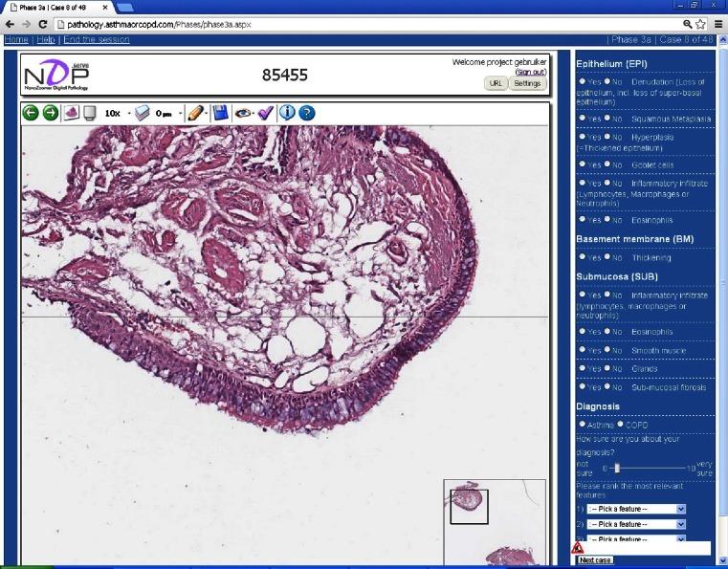Select Yes for Denudation

[x=583, y=81]
